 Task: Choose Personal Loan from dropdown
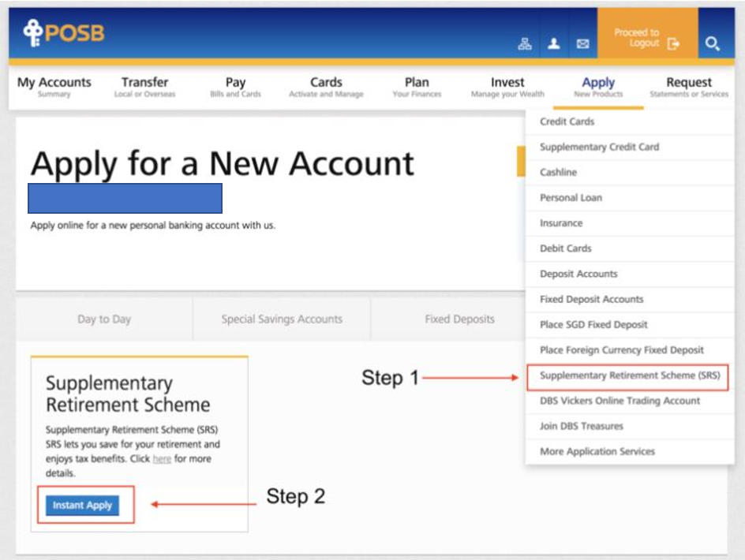pos(630,198)
